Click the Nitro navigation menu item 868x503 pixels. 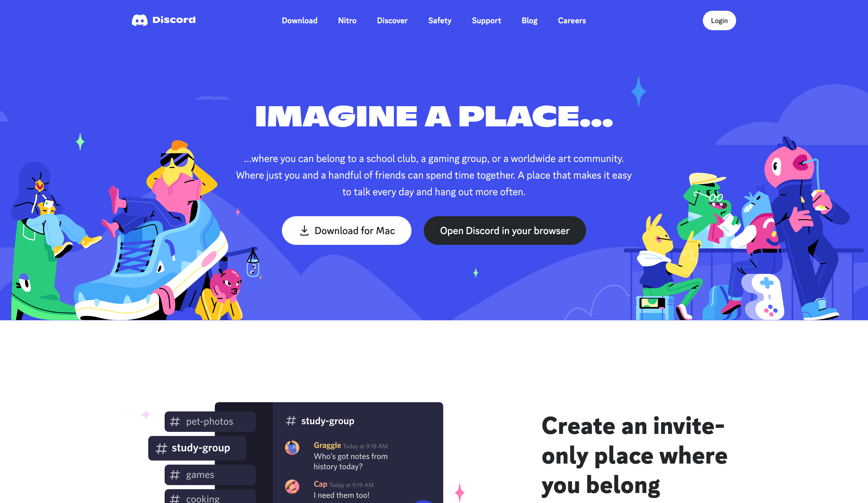pyautogui.click(x=347, y=20)
